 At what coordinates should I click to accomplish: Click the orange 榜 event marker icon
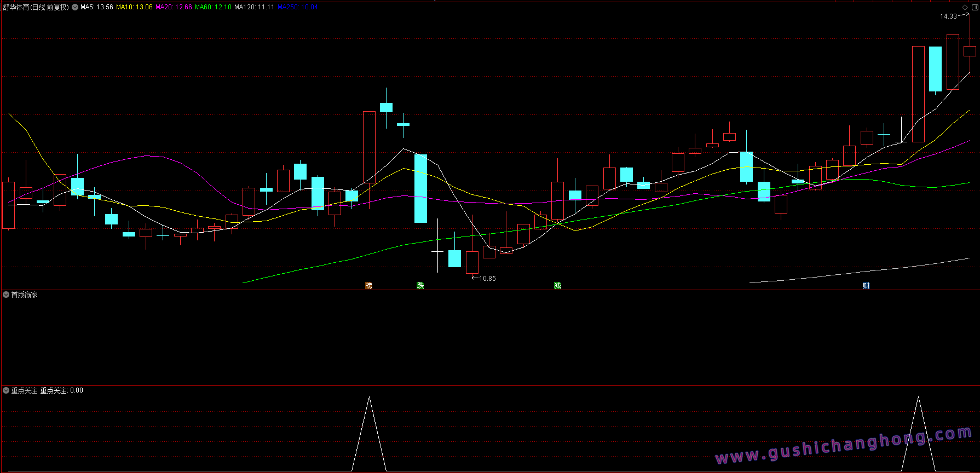coord(368,285)
